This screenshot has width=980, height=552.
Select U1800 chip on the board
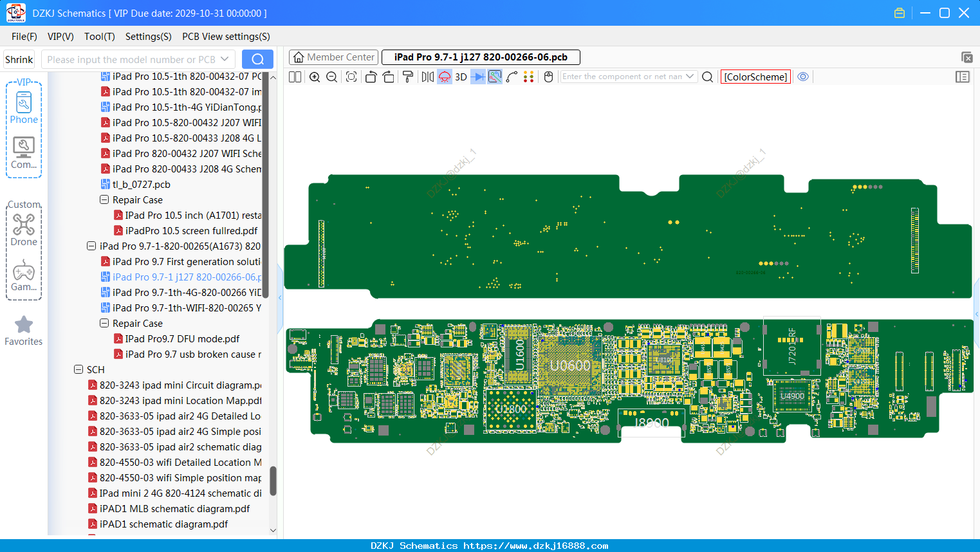coord(512,409)
